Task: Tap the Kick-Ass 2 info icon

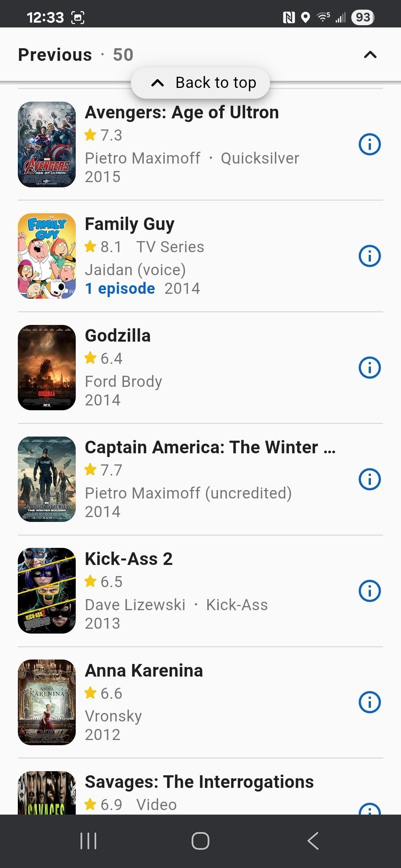Action: coord(369,591)
